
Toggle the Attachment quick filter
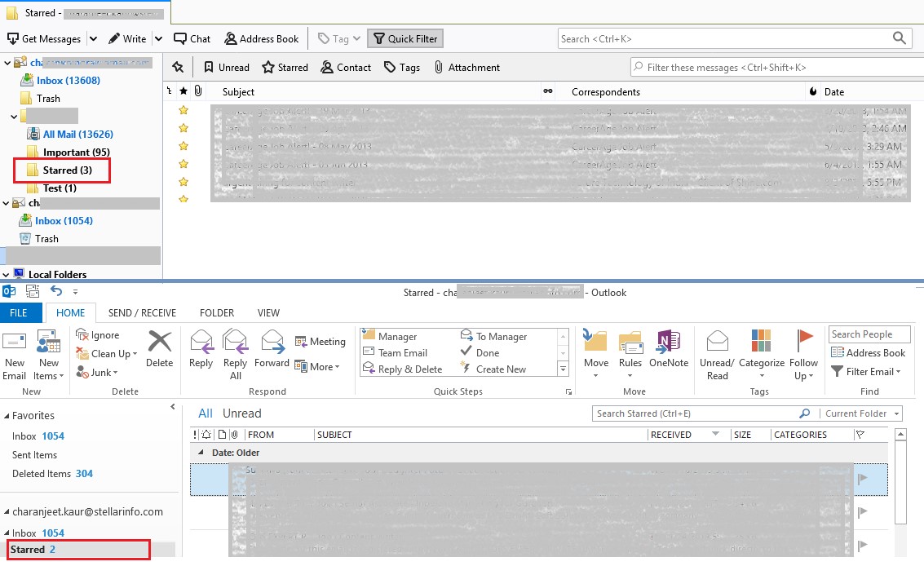[466, 68]
